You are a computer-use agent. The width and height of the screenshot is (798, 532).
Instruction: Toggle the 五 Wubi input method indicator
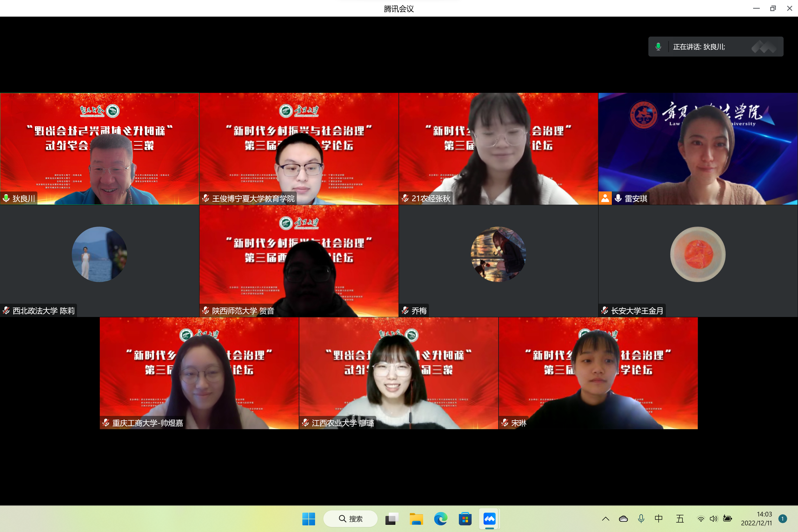click(x=680, y=518)
